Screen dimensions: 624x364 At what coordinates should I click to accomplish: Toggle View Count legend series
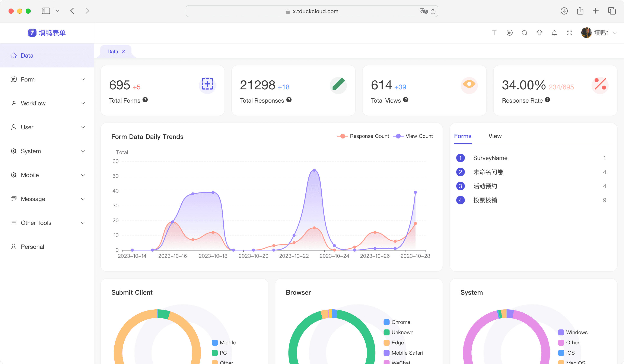coord(413,136)
